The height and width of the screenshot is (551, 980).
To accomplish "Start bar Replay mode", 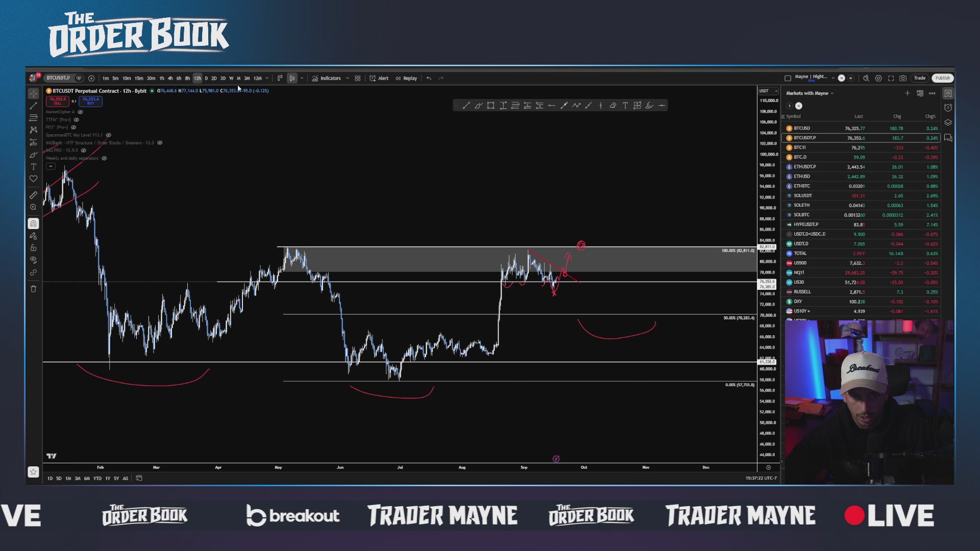I will click(406, 78).
